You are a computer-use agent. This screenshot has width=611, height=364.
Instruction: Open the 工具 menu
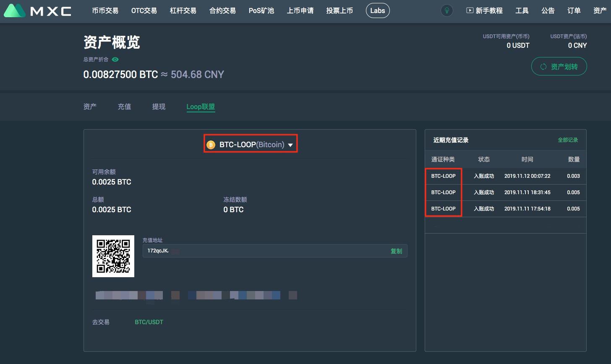(522, 10)
